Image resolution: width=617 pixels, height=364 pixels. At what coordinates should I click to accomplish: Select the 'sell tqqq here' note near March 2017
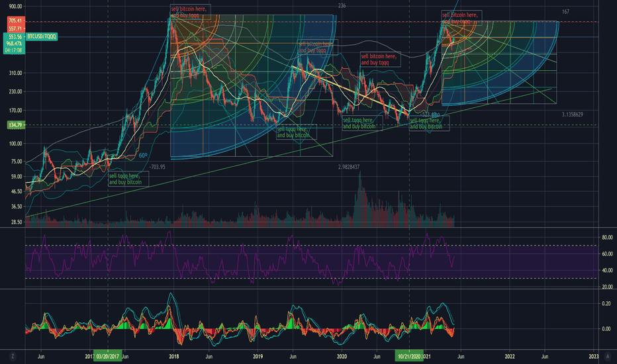[x=128, y=179]
